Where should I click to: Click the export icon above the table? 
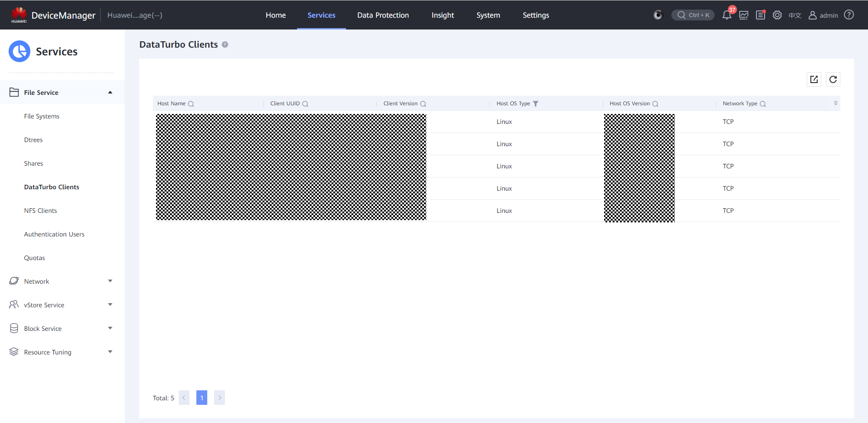pyautogui.click(x=814, y=79)
